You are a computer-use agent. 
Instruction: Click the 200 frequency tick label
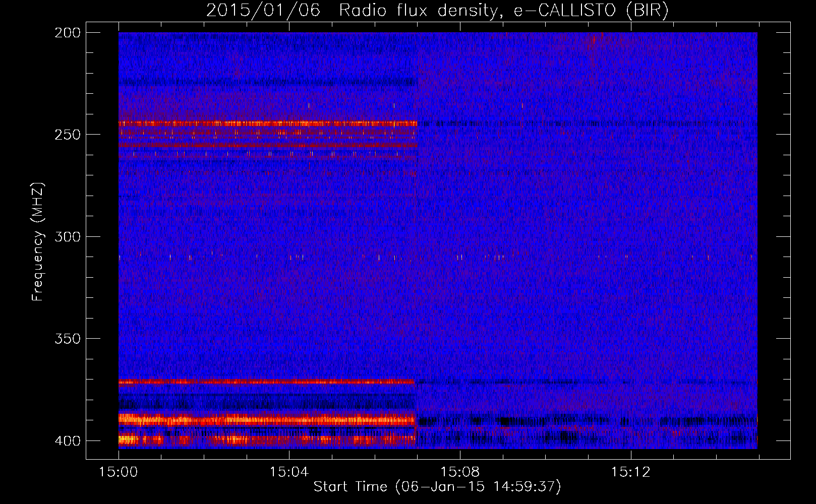tap(68, 32)
